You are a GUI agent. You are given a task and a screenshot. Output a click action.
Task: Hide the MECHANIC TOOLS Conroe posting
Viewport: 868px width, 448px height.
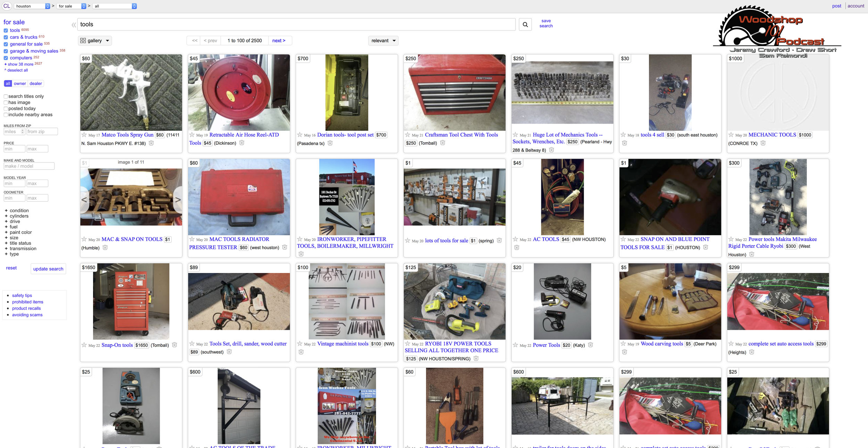click(x=763, y=143)
